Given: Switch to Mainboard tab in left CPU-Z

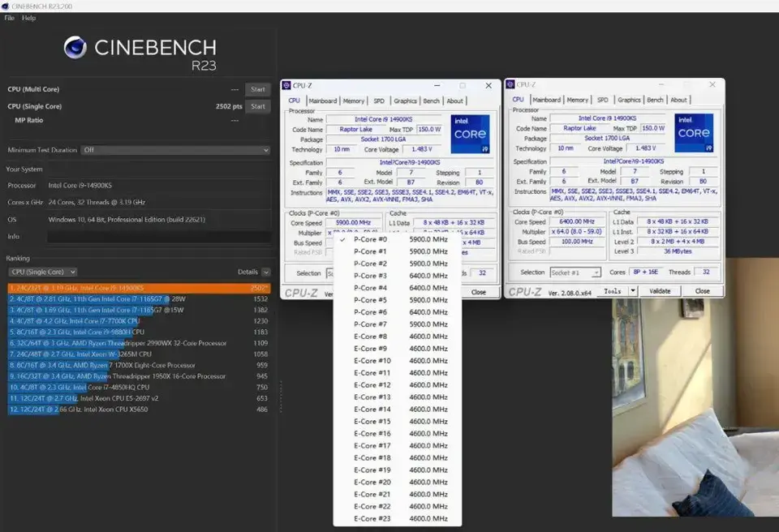Looking at the screenshot, I should (323, 101).
